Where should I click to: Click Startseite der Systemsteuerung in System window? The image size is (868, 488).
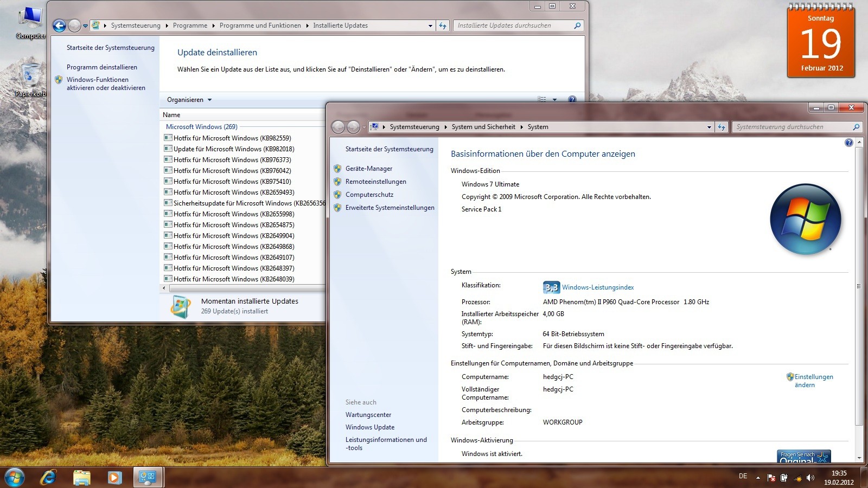390,149
